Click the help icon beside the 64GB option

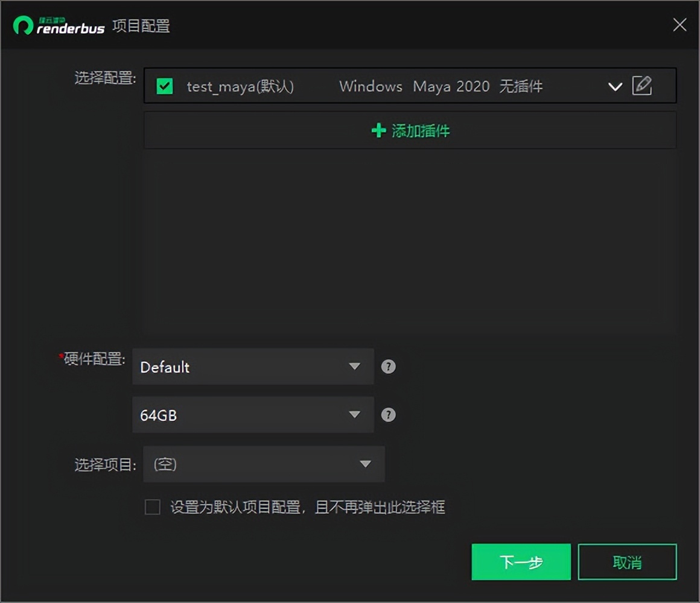(x=388, y=415)
